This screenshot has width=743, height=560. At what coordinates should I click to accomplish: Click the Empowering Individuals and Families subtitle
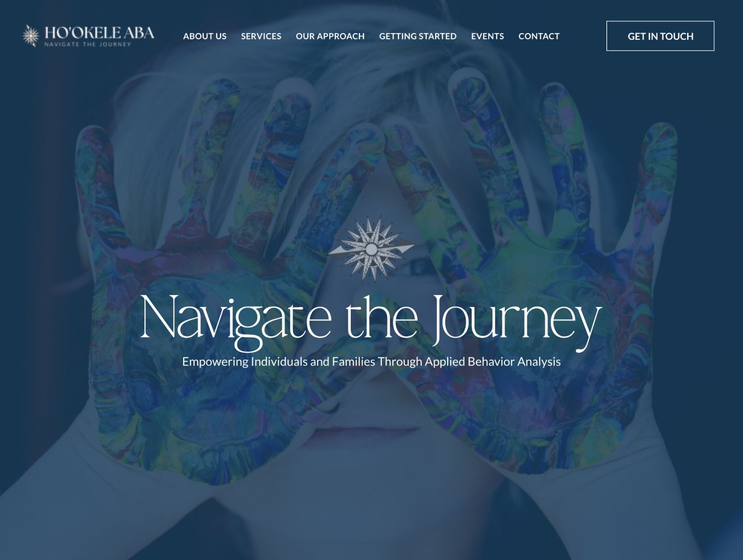point(371,362)
